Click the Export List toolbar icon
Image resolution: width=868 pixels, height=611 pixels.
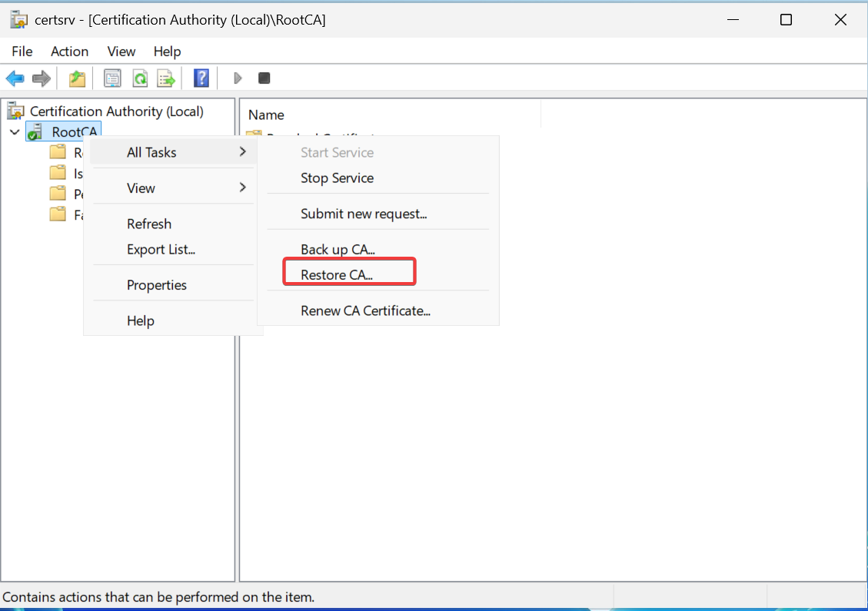[165, 78]
